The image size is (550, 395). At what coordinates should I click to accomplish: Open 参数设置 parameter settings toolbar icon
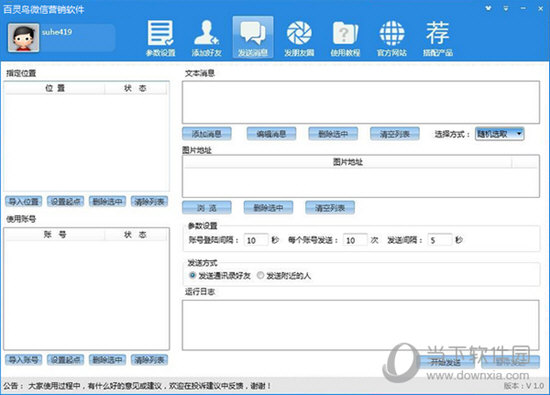(160, 38)
